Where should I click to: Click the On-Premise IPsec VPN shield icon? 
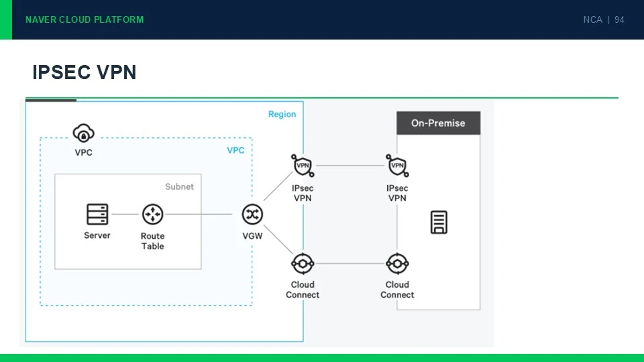[x=397, y=166]
